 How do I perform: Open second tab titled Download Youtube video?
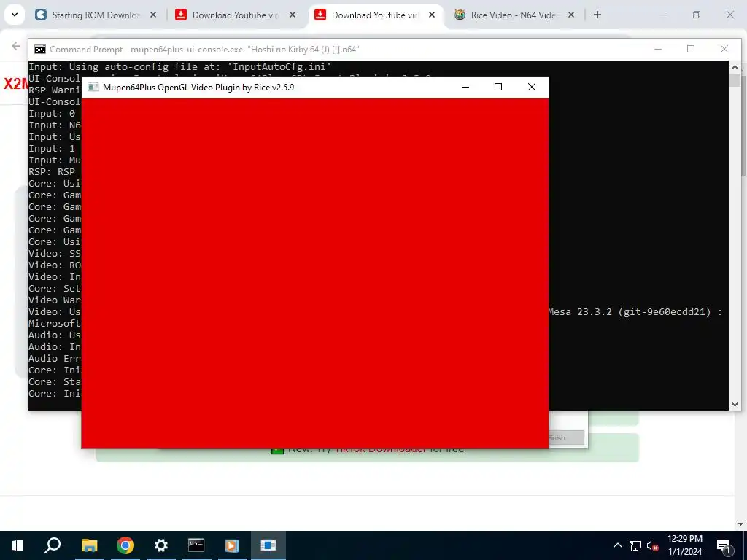tap(235, 15)
